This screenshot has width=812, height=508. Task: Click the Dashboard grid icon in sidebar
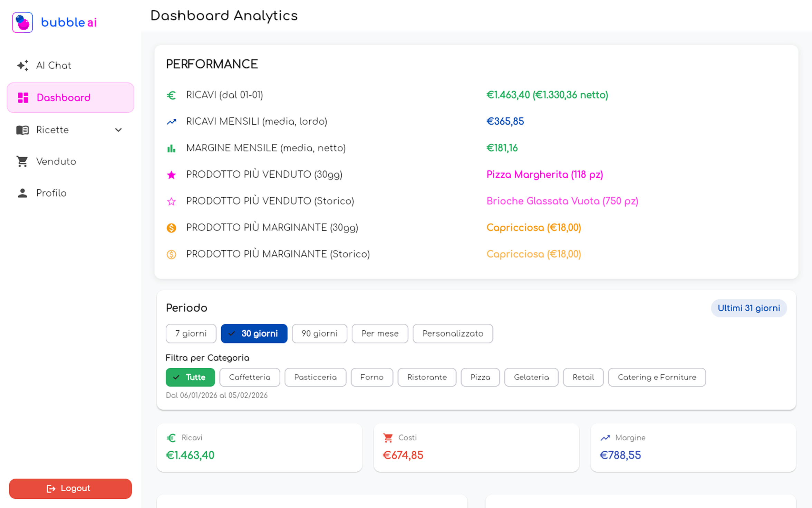[x=23, y=98]
